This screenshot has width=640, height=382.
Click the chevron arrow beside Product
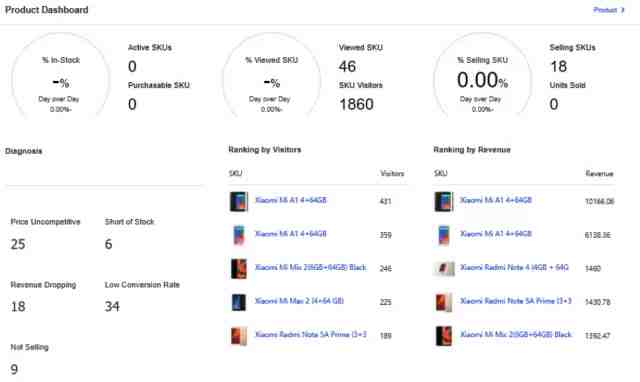[x=622, y=10]
